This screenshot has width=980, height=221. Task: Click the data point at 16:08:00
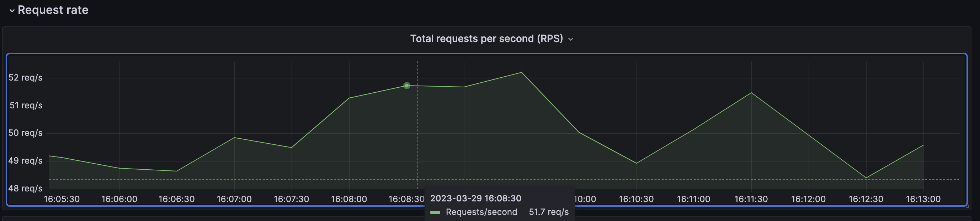pyautogui.click(x=349, y=98)
